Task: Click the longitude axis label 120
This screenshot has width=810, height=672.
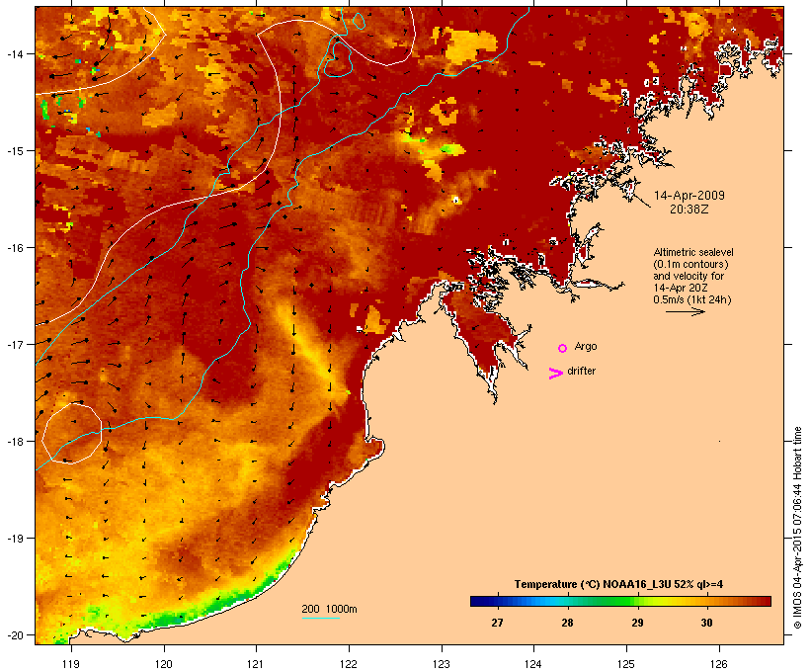Action: click(x=164, y=664)
